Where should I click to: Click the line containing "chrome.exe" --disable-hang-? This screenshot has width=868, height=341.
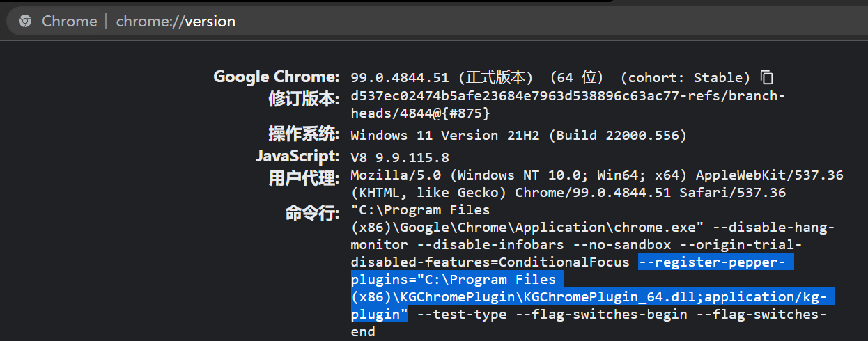(593, 227)
